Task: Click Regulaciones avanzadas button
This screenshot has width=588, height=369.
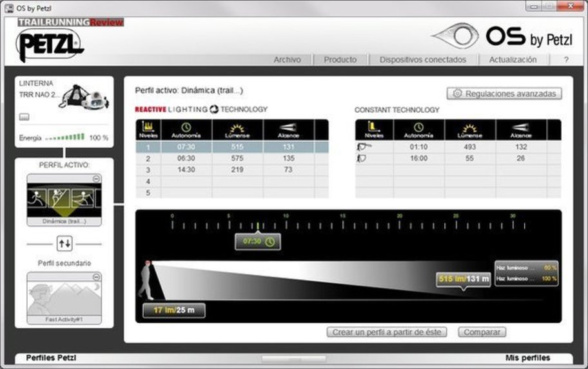Action: point(504,94)
